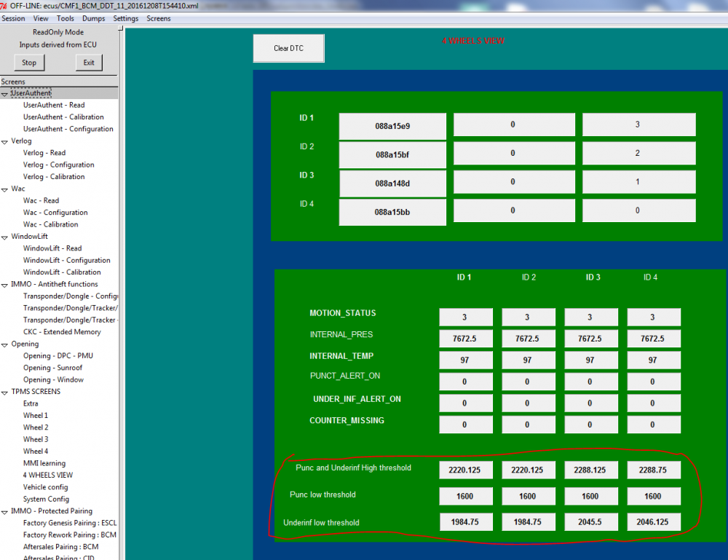Collapse the WindowLift tree node

pyautogui.click(x=4, y=237)
